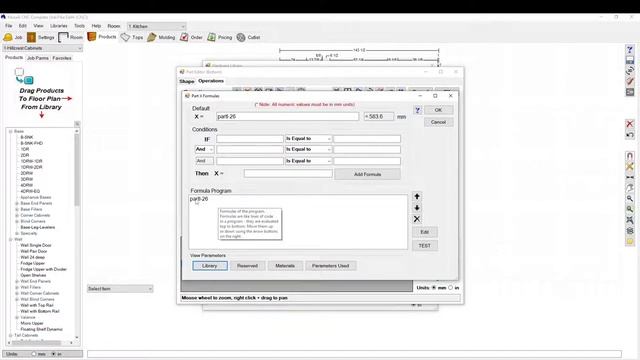Delete selected formula with X icon
This screenshot has width=640, height=360.
(417, 219)
